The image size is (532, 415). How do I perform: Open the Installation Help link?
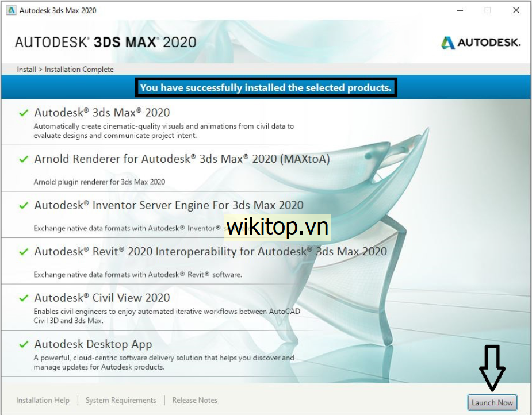[43, 400]
